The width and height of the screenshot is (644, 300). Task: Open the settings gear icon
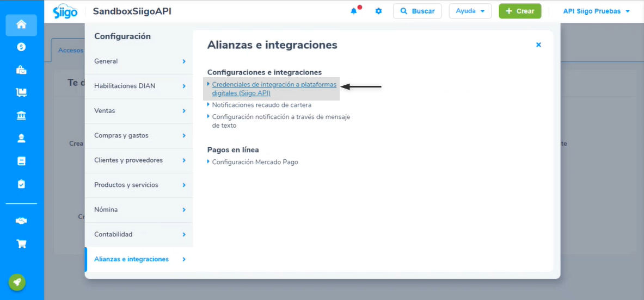coord(378,11)
